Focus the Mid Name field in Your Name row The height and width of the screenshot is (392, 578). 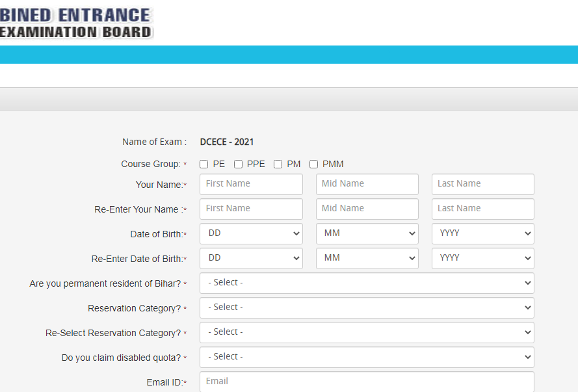point(367,184)
